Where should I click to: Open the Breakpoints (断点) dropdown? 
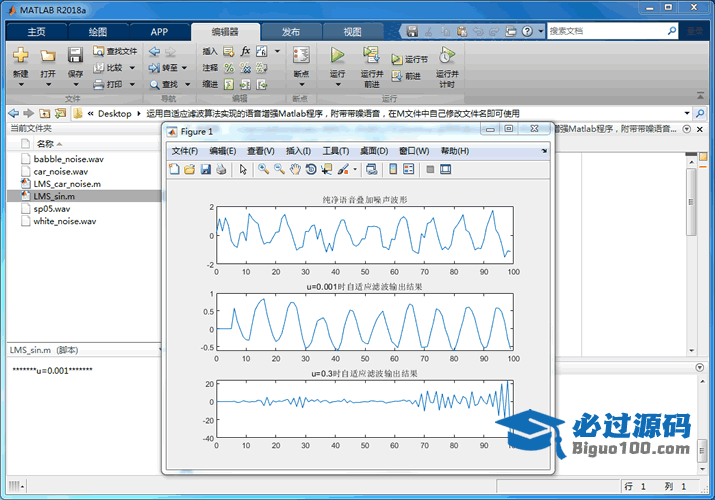300,83
